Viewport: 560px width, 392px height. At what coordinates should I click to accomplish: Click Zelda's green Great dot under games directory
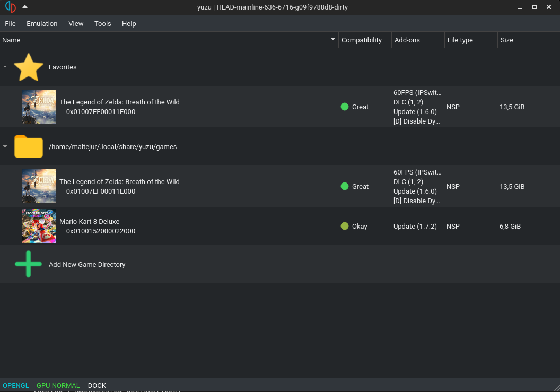tap(345, 186)
